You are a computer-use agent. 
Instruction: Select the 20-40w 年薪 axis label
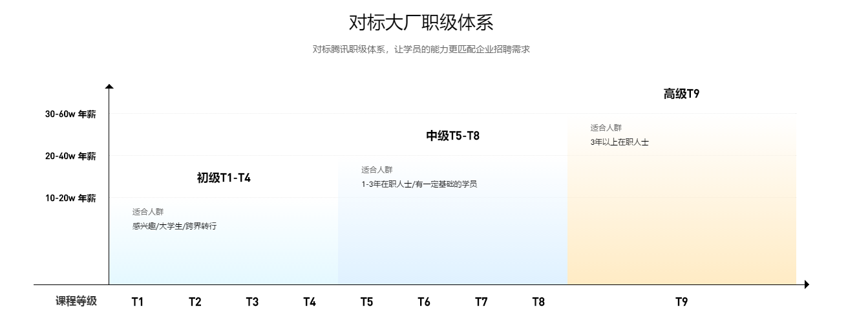(x=70, y=156)
